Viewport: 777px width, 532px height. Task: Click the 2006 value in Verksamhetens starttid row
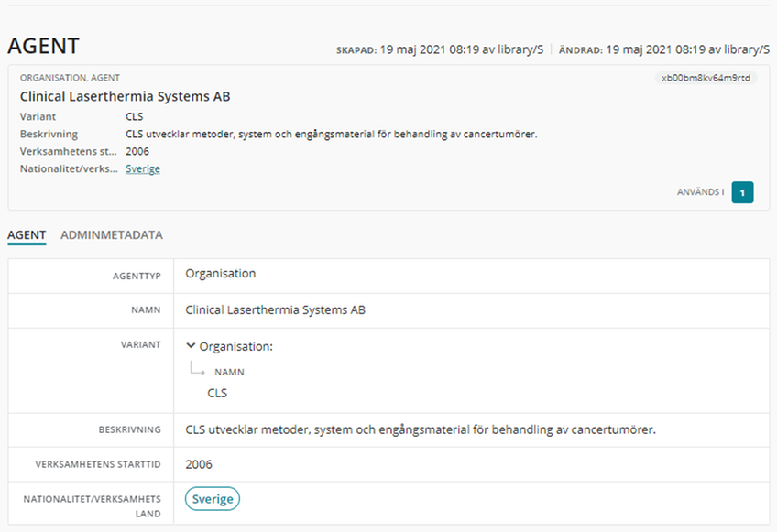click(x=199, y=464)
